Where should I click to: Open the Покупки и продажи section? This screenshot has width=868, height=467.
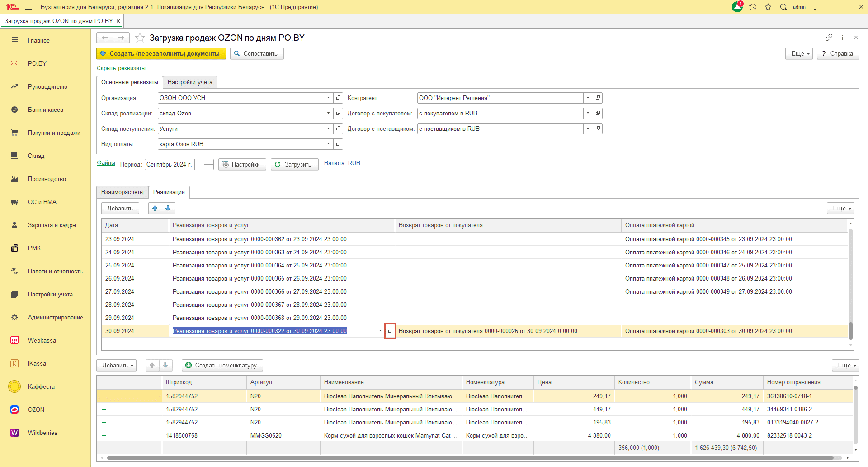tap(54, 133)
